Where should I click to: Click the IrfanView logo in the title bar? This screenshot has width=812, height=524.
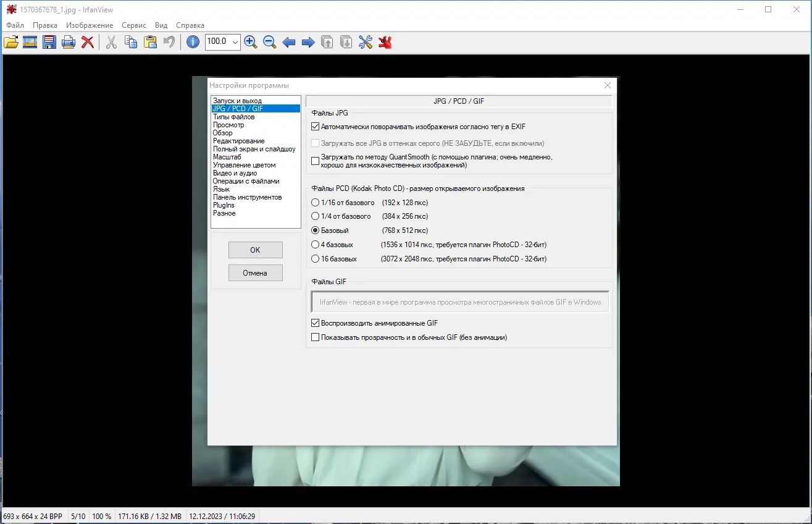[12, 9]
